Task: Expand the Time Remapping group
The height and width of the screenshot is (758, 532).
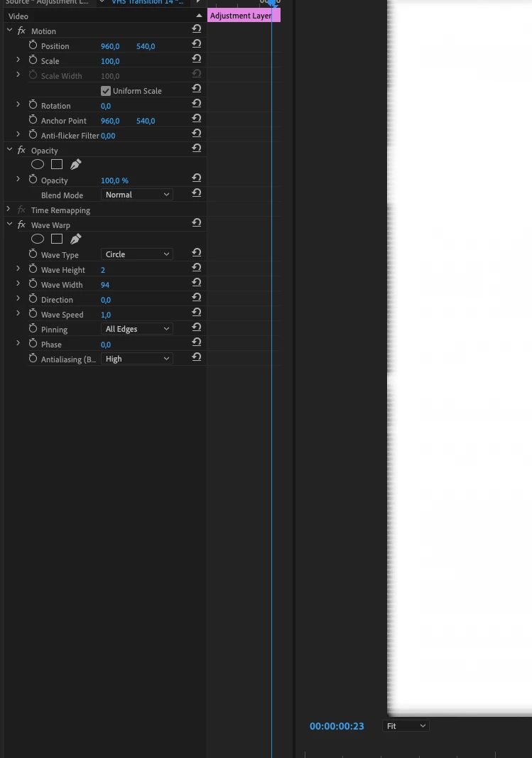Action: coord(9,210)
